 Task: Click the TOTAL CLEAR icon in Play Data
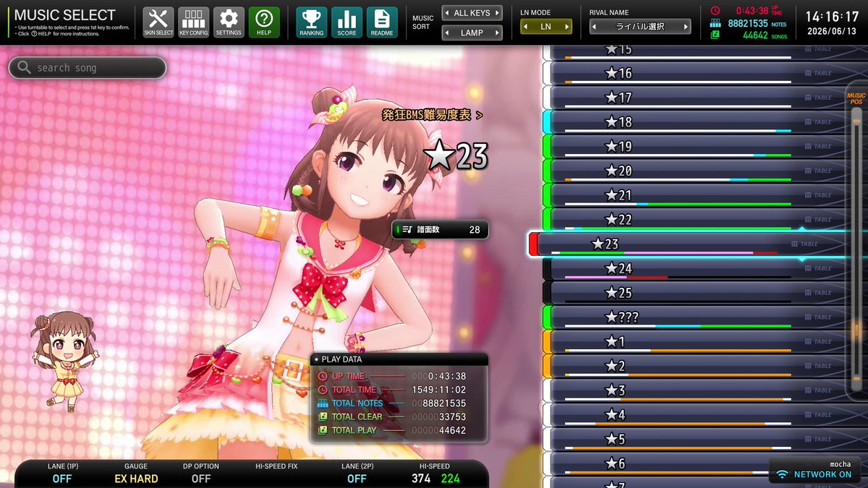point(323,416)
